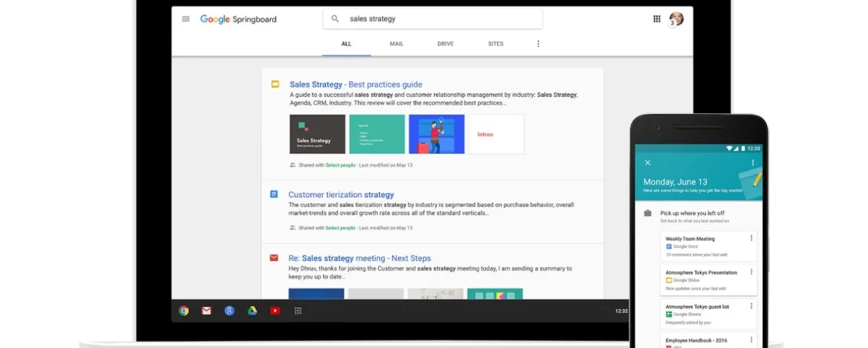Click the shelf clock showing 12:32
868x348 pixels.
tap(622, 311)
